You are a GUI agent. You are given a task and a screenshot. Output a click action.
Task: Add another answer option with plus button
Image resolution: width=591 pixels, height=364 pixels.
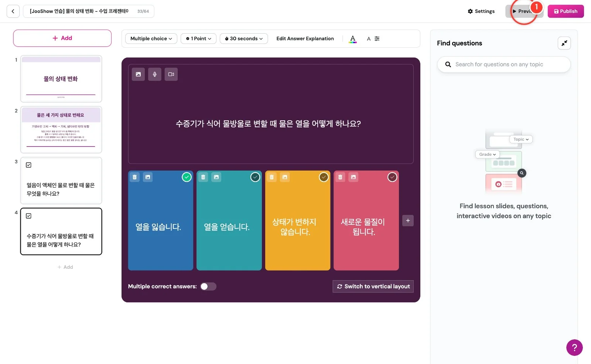(x=408, y=221)
